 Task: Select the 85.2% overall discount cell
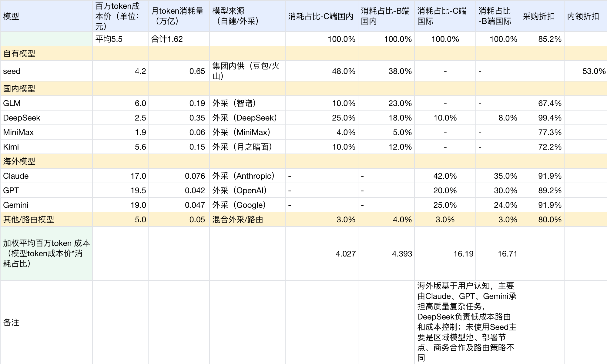click(x=542, y=39)
